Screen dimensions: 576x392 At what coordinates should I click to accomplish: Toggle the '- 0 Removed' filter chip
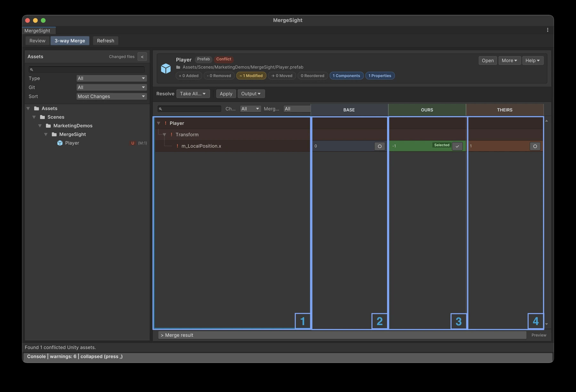[219, 76]
